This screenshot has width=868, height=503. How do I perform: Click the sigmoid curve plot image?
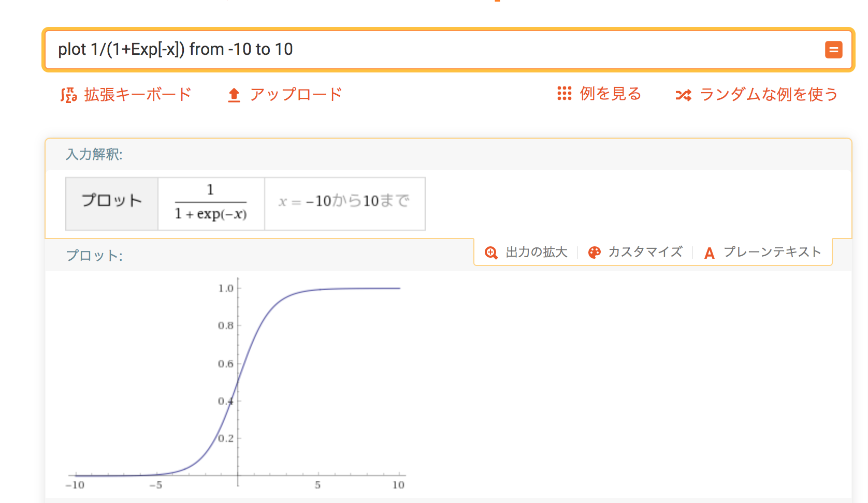coord(238,383)
